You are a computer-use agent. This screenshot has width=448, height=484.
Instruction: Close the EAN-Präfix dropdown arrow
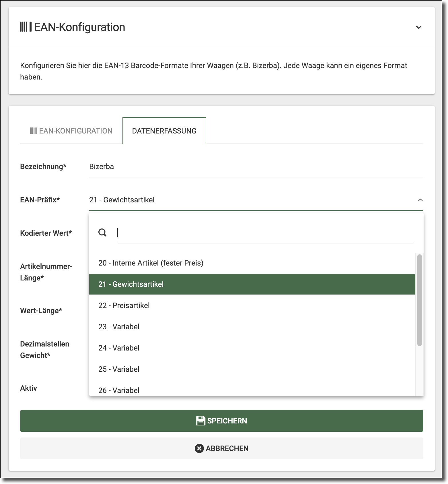(420, 200)
